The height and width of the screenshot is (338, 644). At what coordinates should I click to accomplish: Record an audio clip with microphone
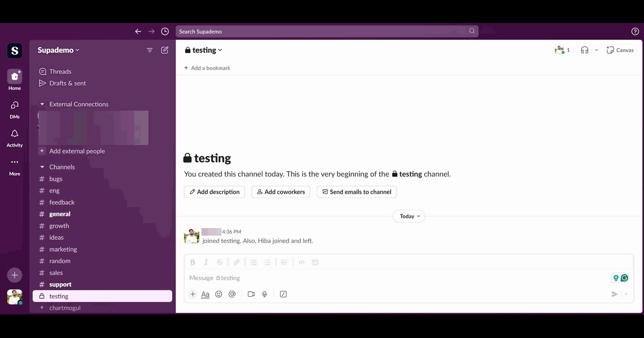pyautogui.click(x=265, y=294)
